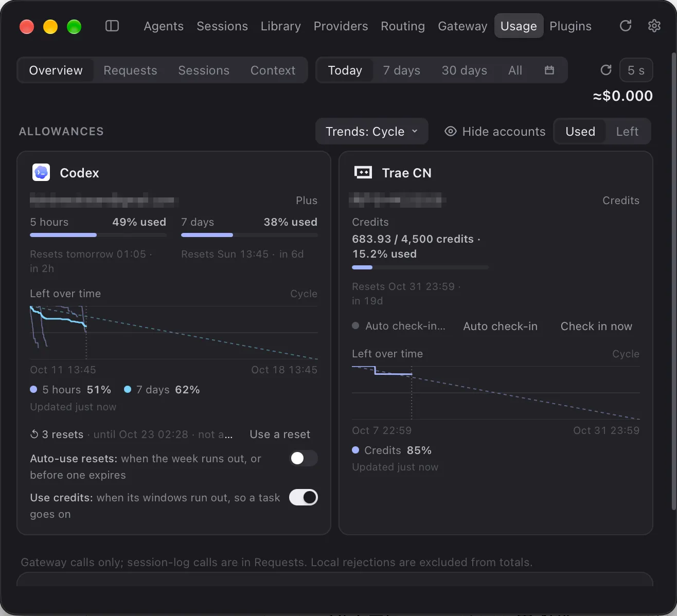Click the Hide accounts button

coord(495,132)
